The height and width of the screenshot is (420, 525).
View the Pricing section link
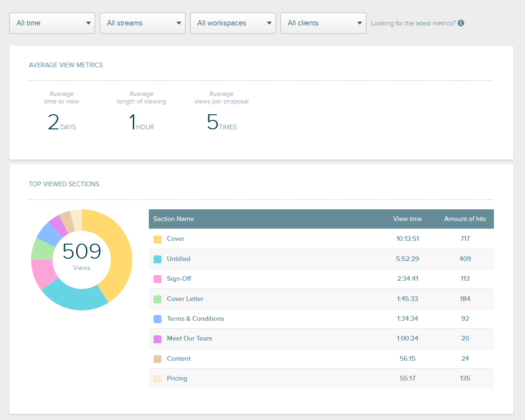(177, 378)
